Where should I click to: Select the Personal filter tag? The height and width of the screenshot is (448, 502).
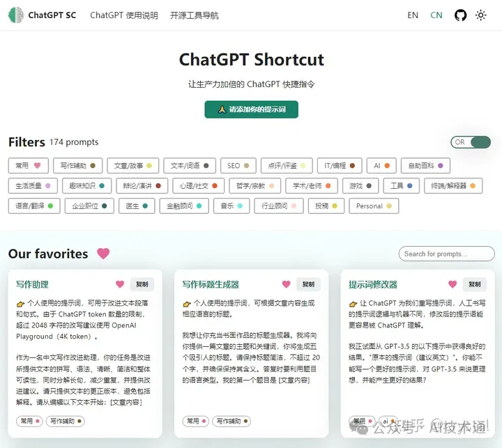(374, 206)
